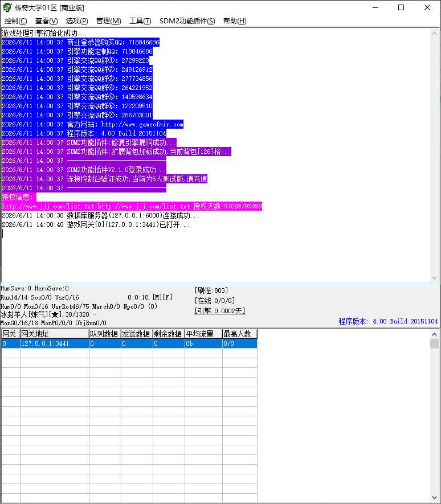The height and width of the screenshot is (504, 441).
Task: Click the 游戏处理引擎初始化成功 log line
Action: pyautogui.click(x=44, y=33)
